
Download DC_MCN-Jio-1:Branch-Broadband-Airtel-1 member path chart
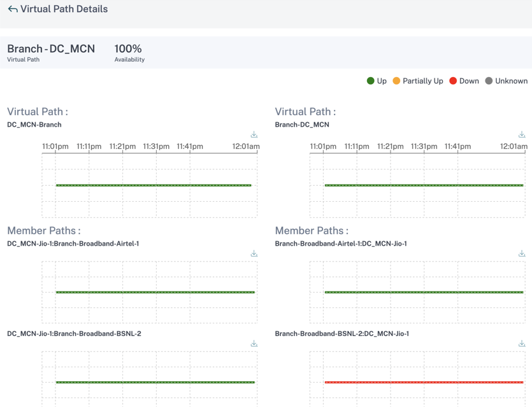click(x=254, y=253)
